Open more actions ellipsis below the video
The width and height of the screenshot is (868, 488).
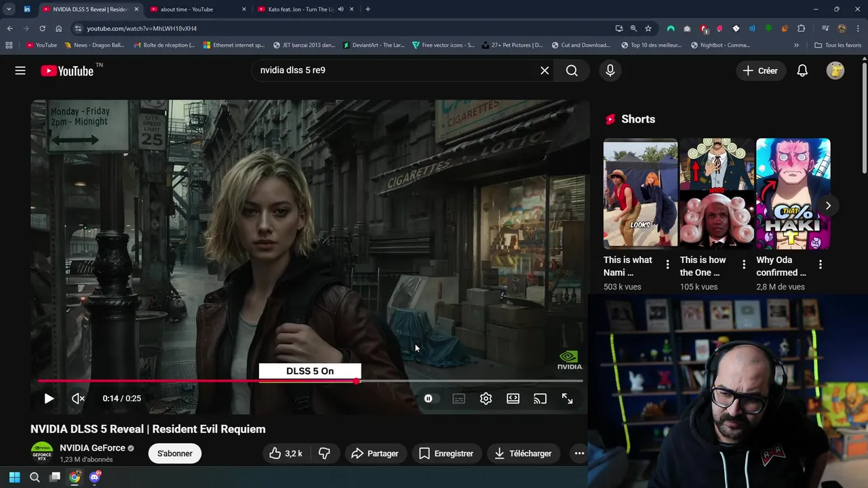click(579, 453)
